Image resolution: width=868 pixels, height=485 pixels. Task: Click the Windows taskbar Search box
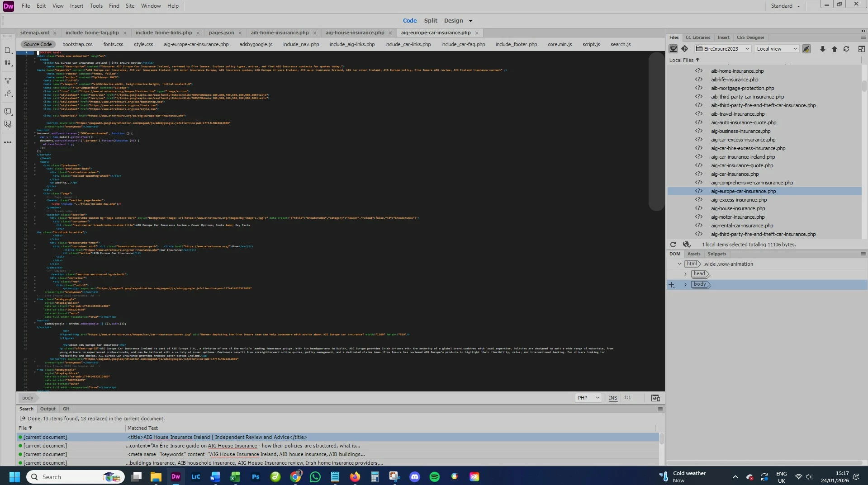coord(76,477)
